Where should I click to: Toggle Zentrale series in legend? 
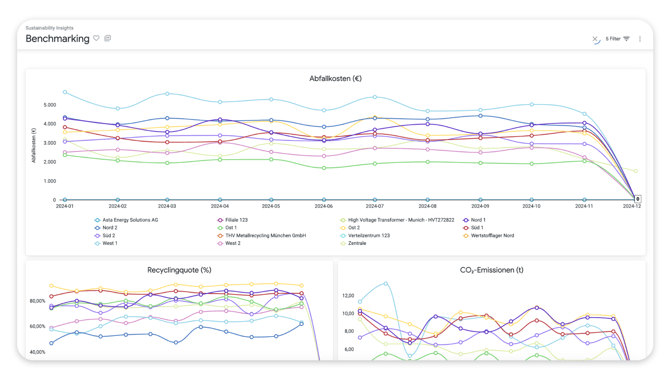click(353, 243)
